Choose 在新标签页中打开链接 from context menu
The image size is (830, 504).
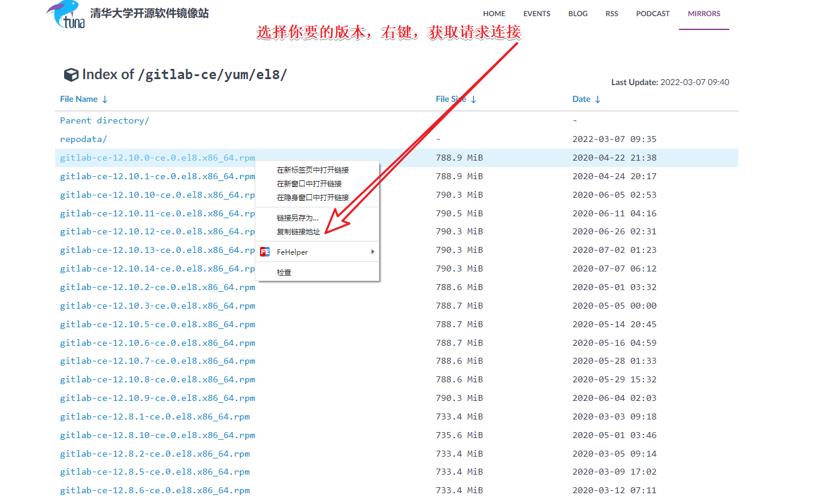tap(313, 170)
